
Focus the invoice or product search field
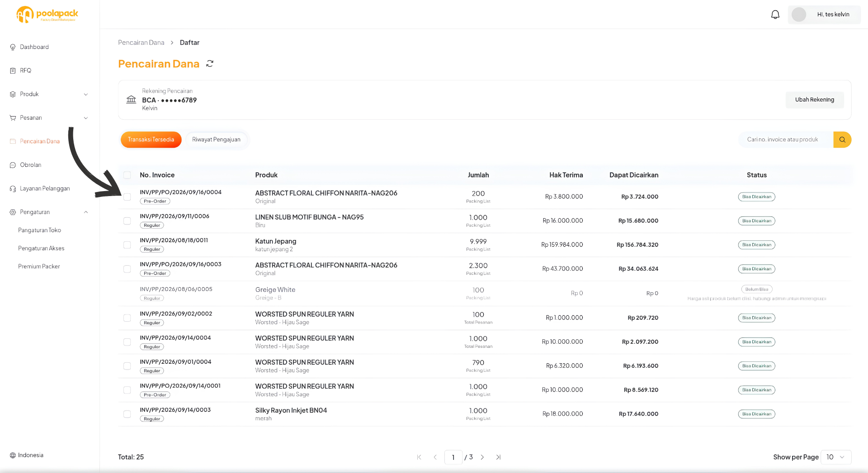point(786,140)
